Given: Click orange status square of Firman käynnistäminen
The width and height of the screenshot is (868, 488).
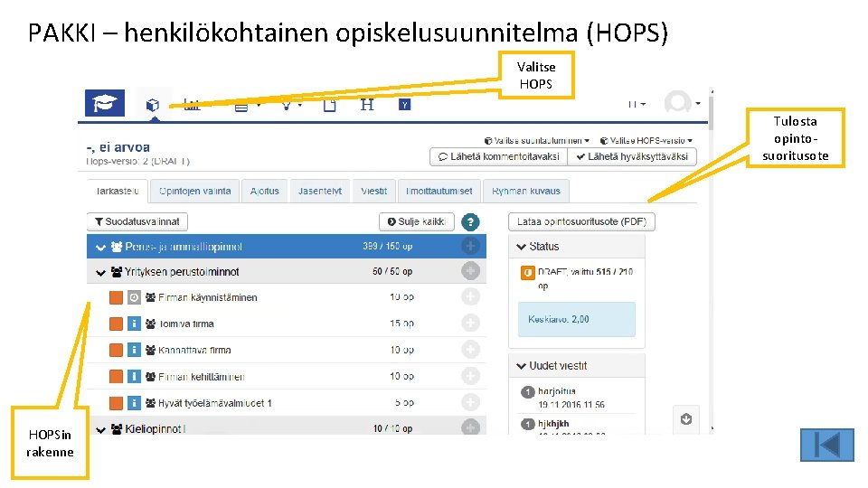Looking at the screenshot, I should coord(116,297).
